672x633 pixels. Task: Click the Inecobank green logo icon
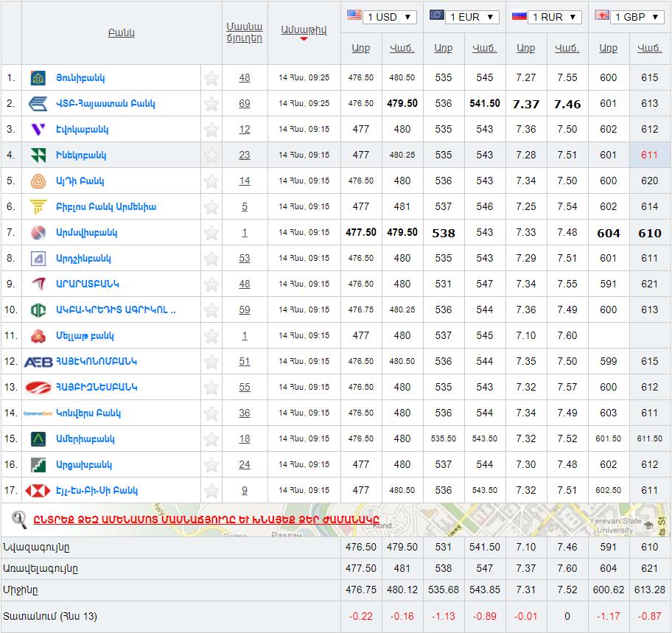coord(38,155)
